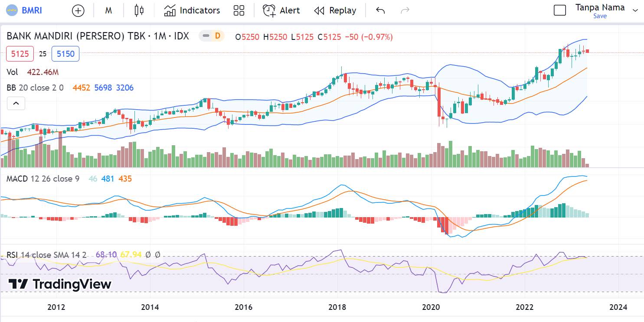Redo the chart action
The width and height of the screenshot is (644, 322).
click(x=405, y=10)
